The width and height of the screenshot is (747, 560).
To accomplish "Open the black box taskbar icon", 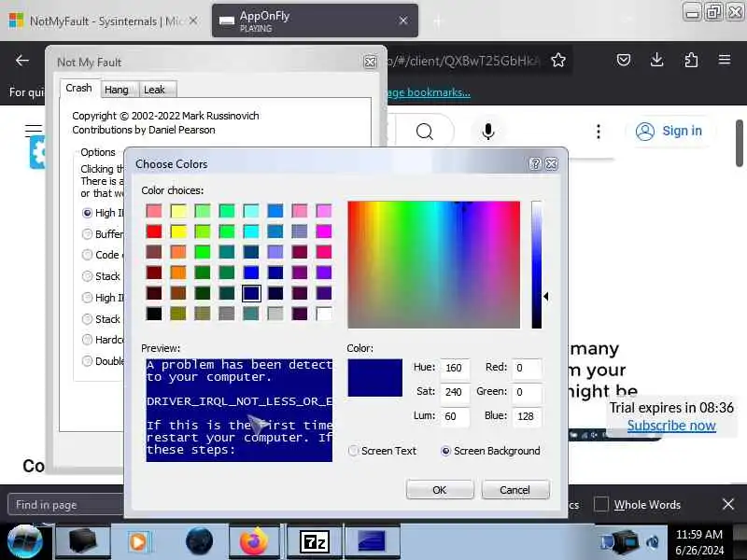I will pos(82,542).
